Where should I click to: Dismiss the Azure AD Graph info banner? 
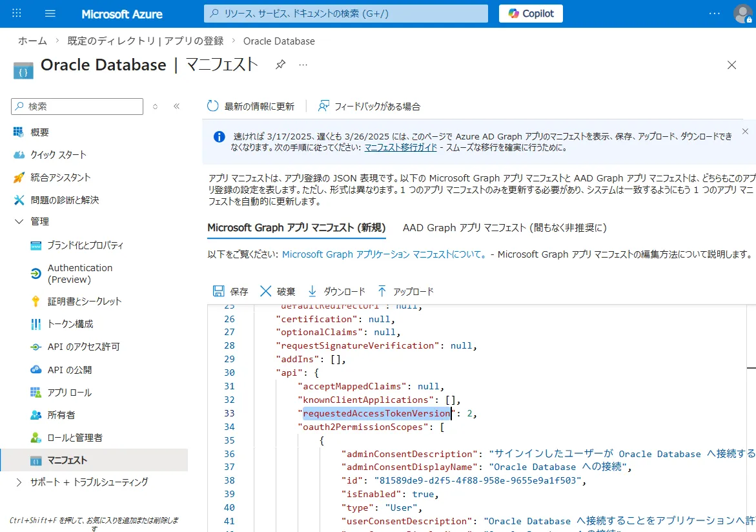coord(745,132)
